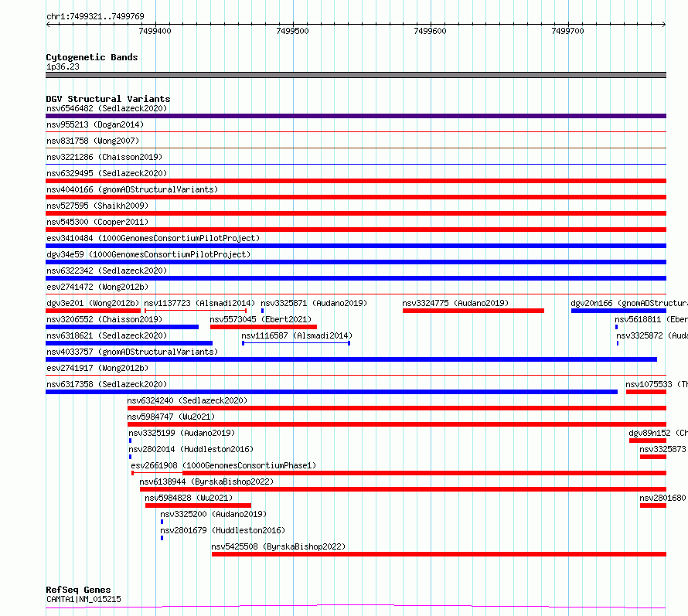Click nsv3325872 variant label
The image size is (688, 616).
tap(652, 335)
